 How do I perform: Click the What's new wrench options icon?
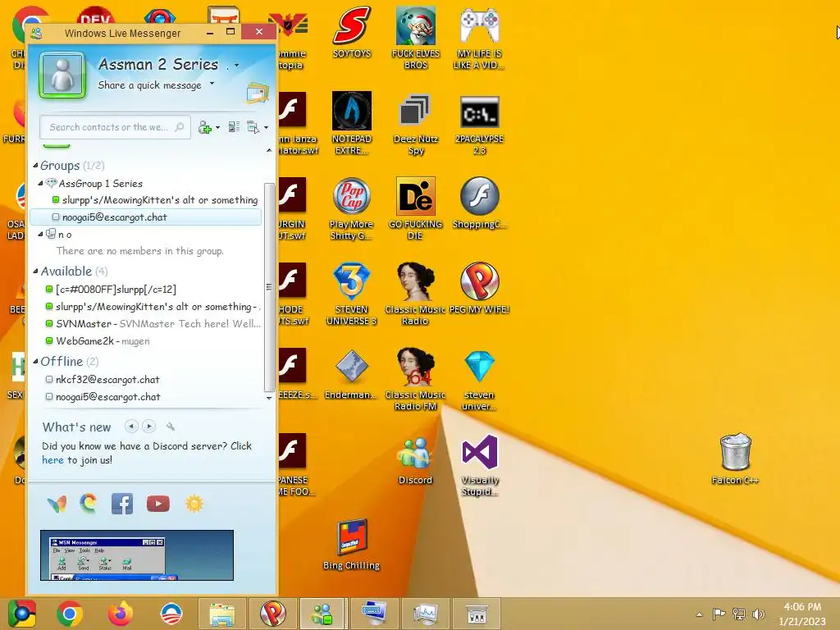(171, 427)
